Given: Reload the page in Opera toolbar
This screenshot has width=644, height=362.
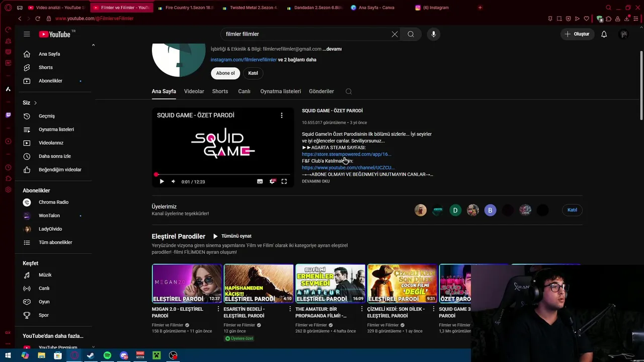Looking at the screenshot, I should pos(38,19).
